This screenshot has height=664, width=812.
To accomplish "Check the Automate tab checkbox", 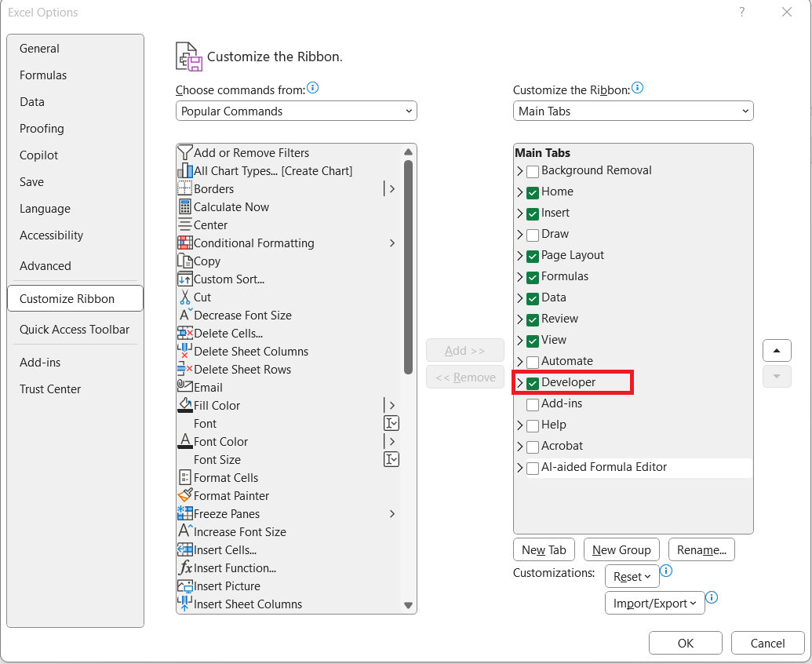I will click(x=533, y=362).
